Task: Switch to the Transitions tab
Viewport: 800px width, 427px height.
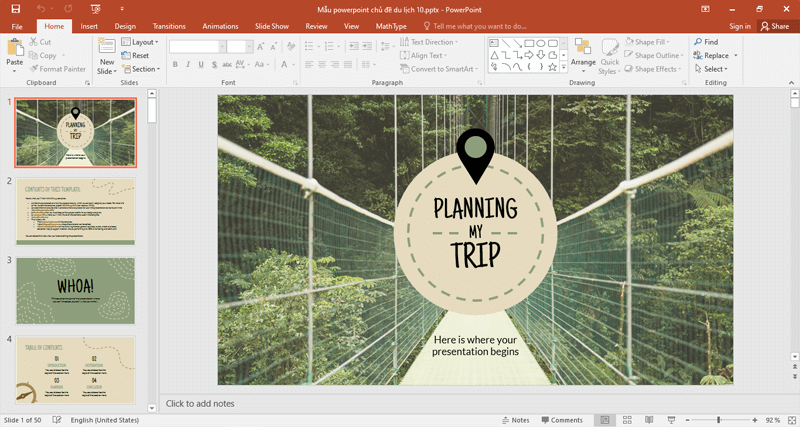Action: 169,26
